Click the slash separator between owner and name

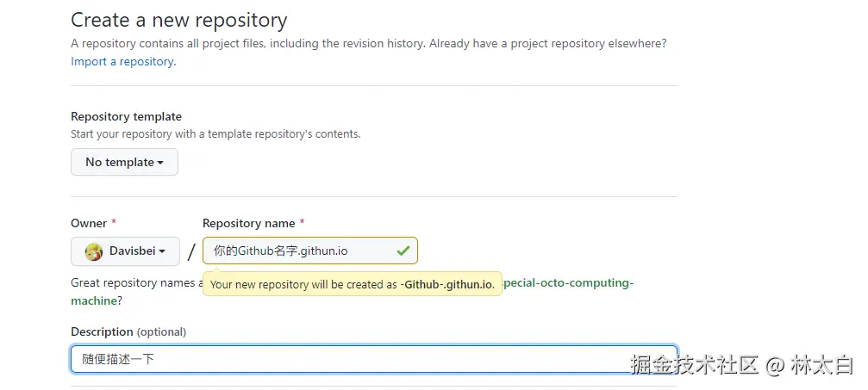(x=191, y=252)
